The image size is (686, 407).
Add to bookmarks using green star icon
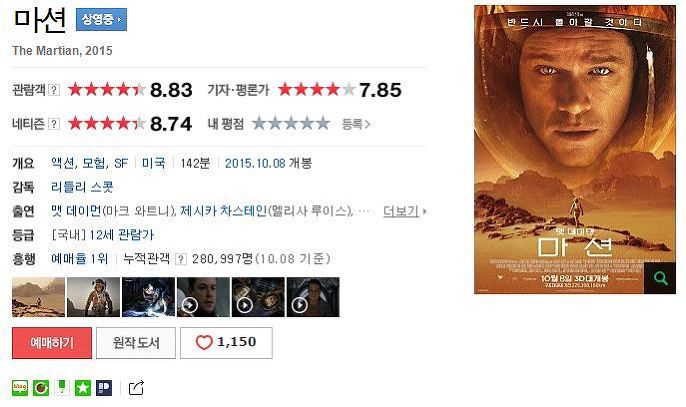[83, 388]
